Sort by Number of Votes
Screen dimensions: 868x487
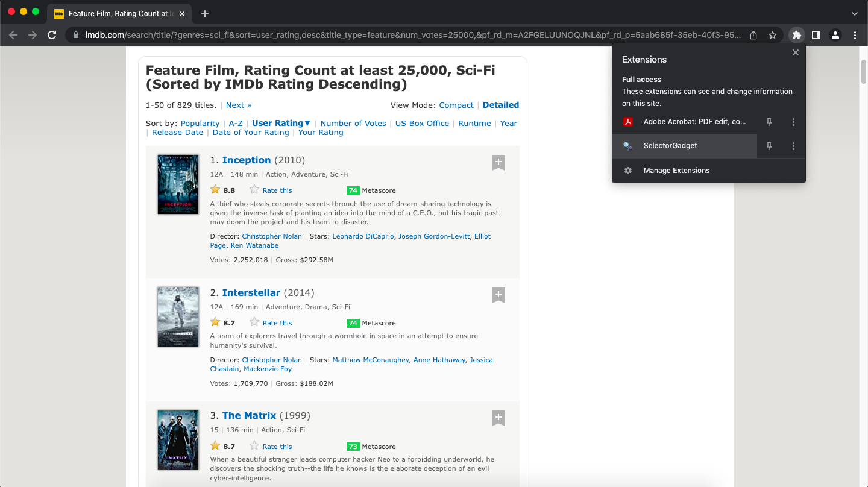click(x=353, y=124)
